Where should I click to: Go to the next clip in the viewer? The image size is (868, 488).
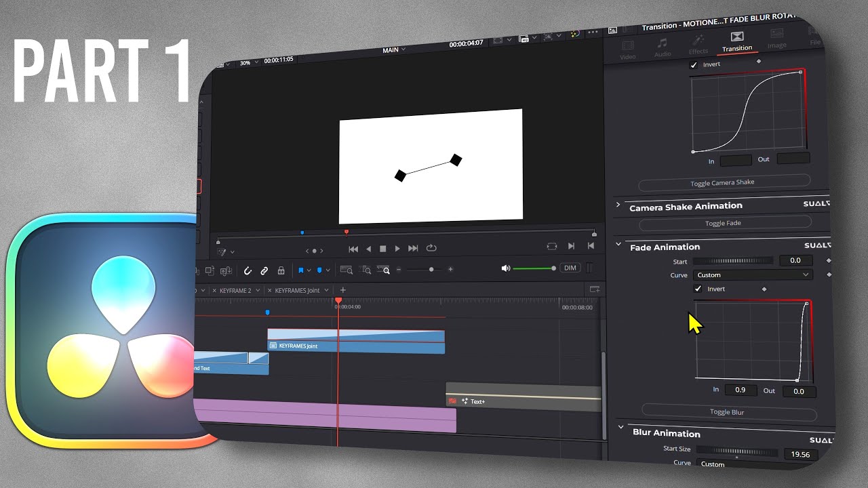pos(571,246)
